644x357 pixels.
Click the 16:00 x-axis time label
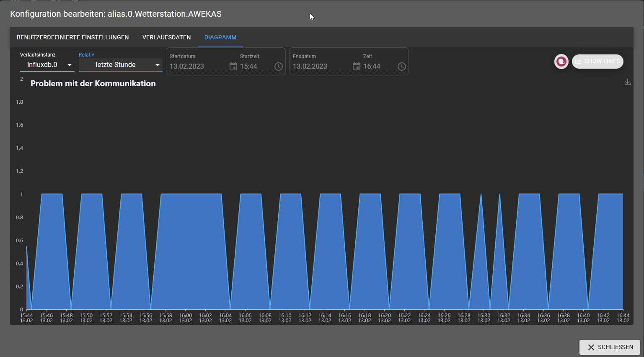pos(186,318)
